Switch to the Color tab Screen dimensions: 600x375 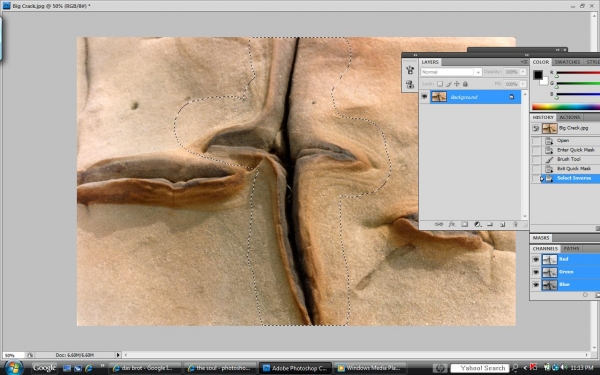click(541, 62)
